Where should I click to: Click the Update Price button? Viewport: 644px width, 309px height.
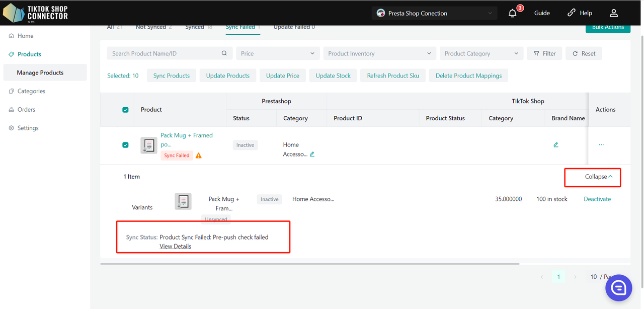pyautogui.click(x=283, y=75)
